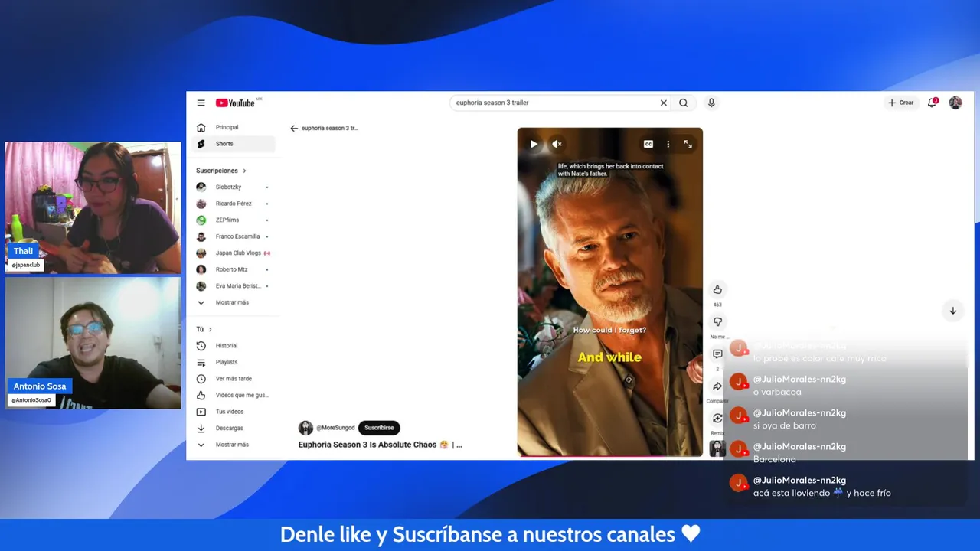Remix this Short
This screenshot has width=980, height=551.
point(717,418)
